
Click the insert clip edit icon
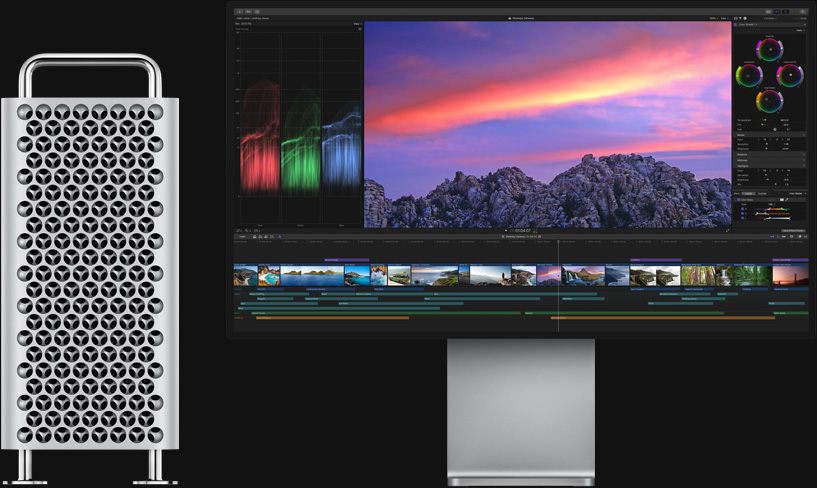pyautogui.click(x=260, y=236)
